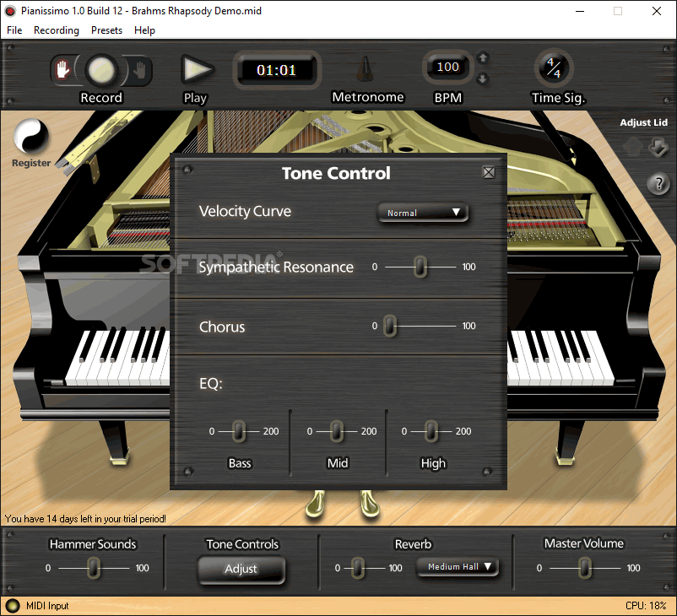Adjust the Sympathetic Resonance slider
The image size is (677, 616).
420,267
